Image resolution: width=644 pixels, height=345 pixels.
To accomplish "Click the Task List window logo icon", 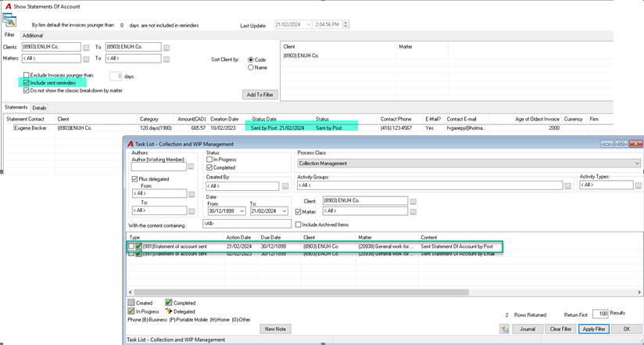I will 131,144.
